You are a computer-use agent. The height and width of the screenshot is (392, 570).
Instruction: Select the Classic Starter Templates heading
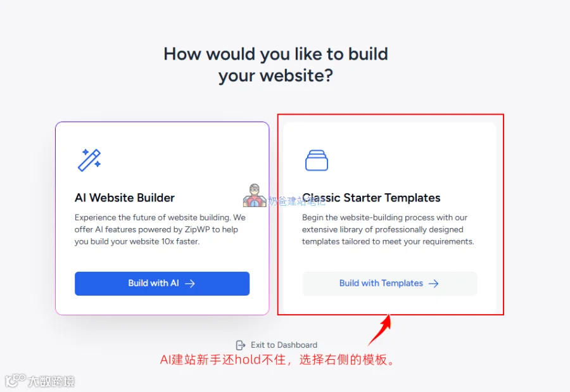tap(371, 198)
